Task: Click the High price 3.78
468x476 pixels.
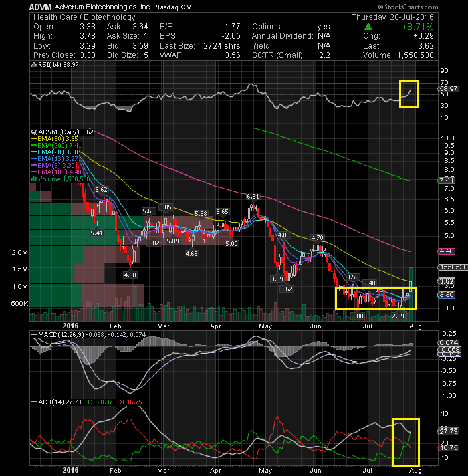Action: click(x=88, y=36)
